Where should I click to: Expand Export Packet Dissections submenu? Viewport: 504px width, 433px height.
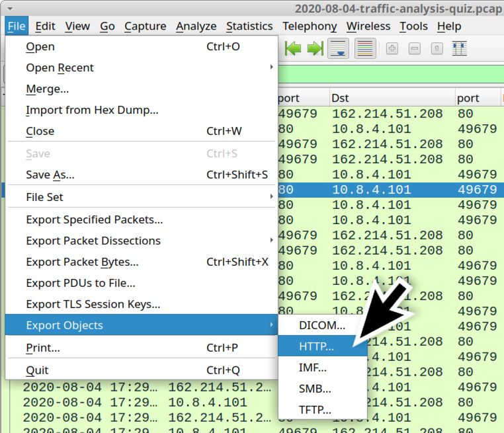pyautogui.click(x=142, y=241)
